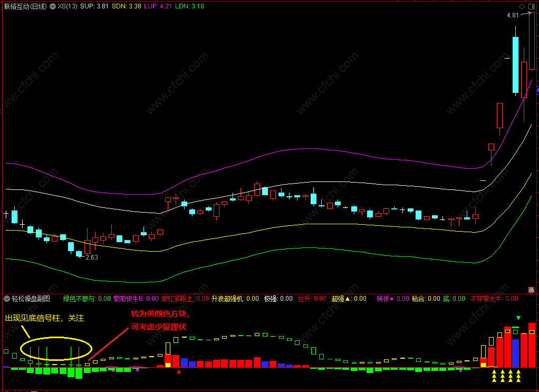The height and width of the screenshot is (392, 539).
Task: Click the 超强▲: 0.00 readout
Action: (x=349, y=299)
